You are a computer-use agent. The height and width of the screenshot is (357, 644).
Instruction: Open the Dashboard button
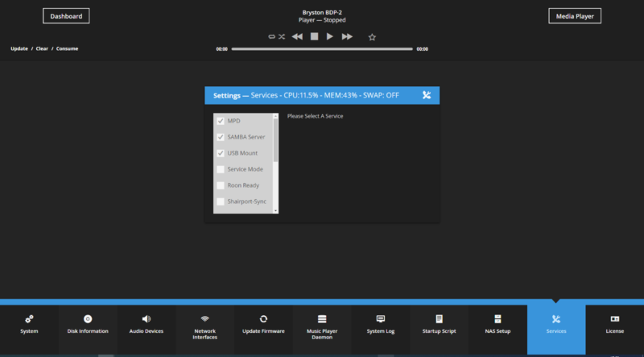tap(66, 16)
